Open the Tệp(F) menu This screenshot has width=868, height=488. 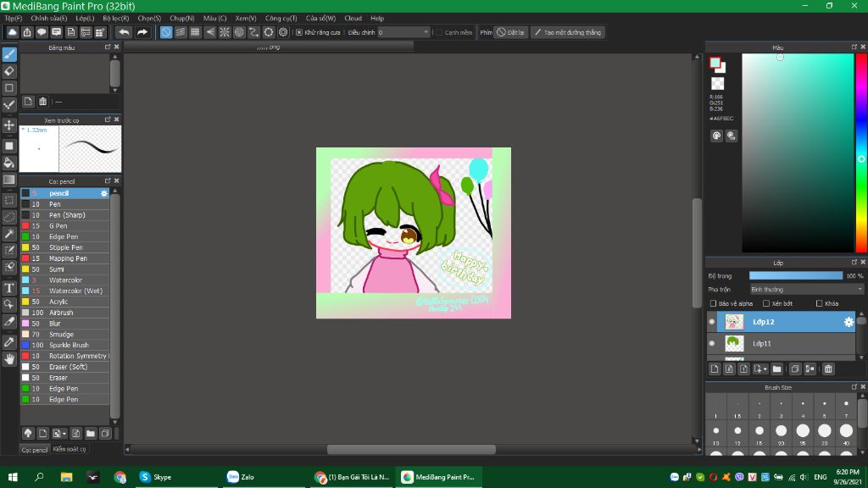click(x=14, y=19)
